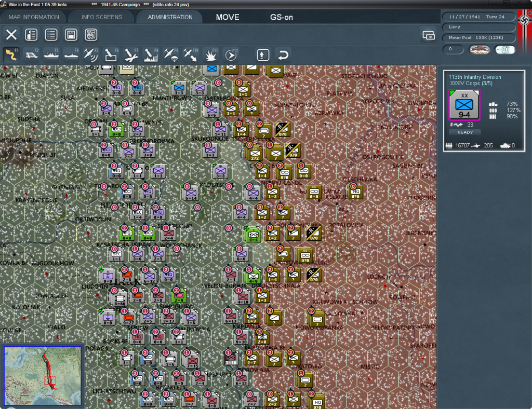Select the 5-11 unit counter near Skorodnoje

[x=220, y=130]
